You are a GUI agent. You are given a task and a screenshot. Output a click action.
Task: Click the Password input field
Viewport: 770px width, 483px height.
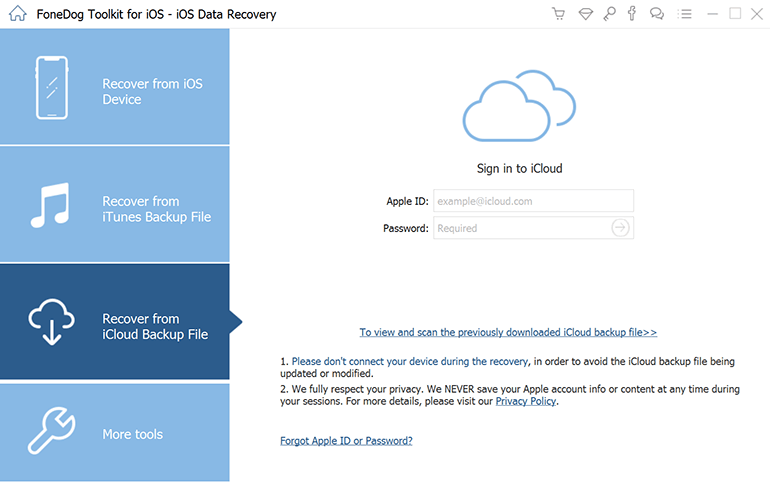(x=520, y=228)
